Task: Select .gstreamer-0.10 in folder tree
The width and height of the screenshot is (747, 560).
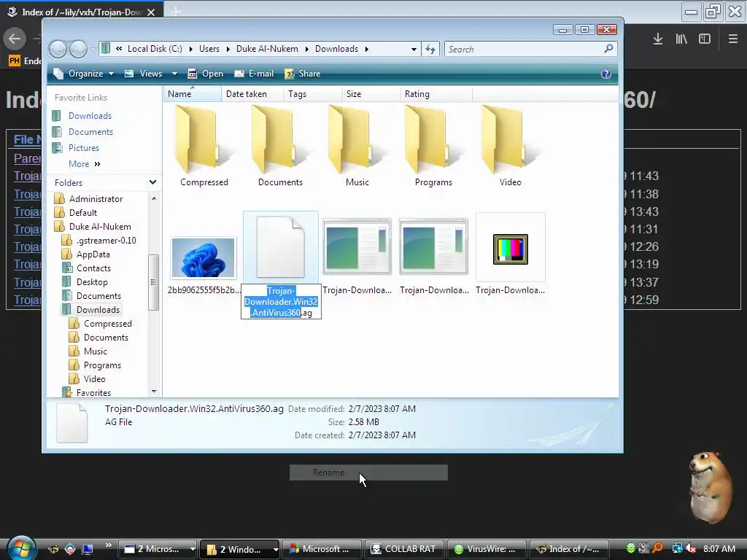Action: [x=106, y=241]
